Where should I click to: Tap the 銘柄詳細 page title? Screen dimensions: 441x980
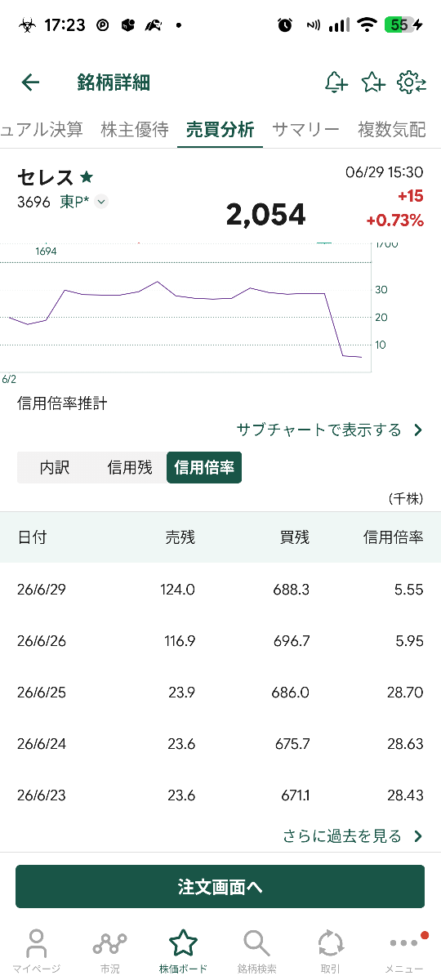(x=114, y=82)
